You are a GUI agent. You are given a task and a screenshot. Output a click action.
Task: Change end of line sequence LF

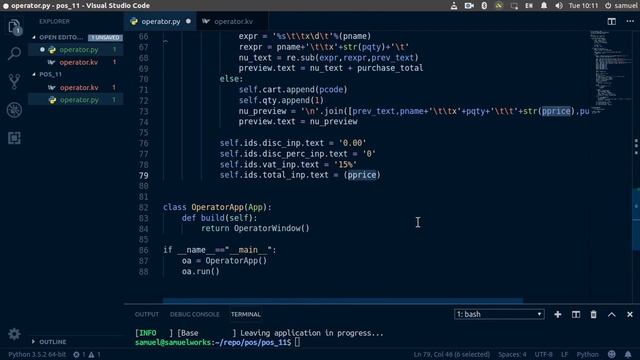pyautogui.click(x=564, y=354)
